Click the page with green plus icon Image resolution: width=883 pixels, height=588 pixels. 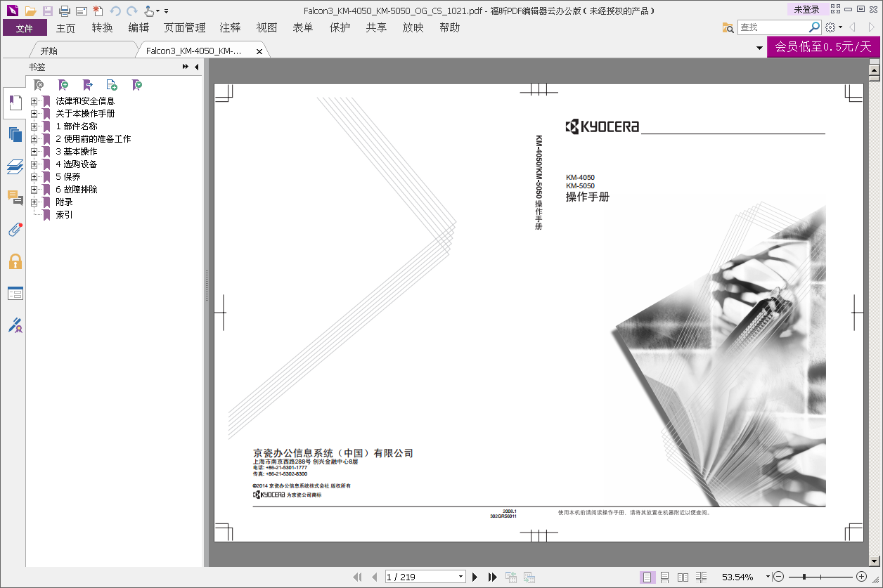(112, 85)
